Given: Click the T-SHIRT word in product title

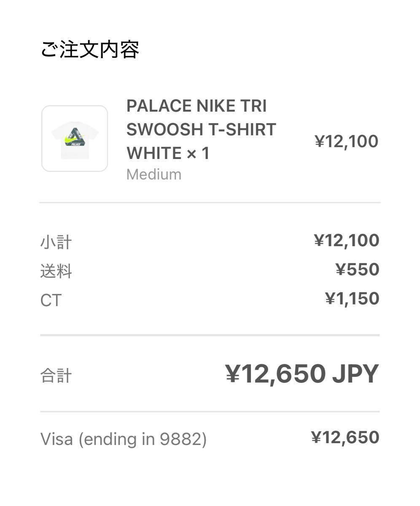Looking at the screenshot, I should click(x=237, y=130).
